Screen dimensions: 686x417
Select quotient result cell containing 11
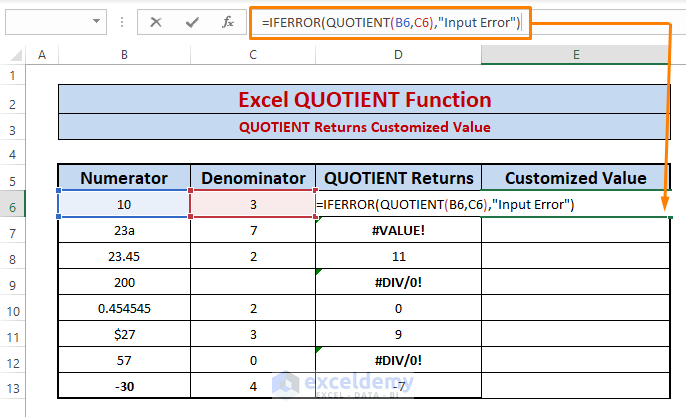click(x=398, y=256)
